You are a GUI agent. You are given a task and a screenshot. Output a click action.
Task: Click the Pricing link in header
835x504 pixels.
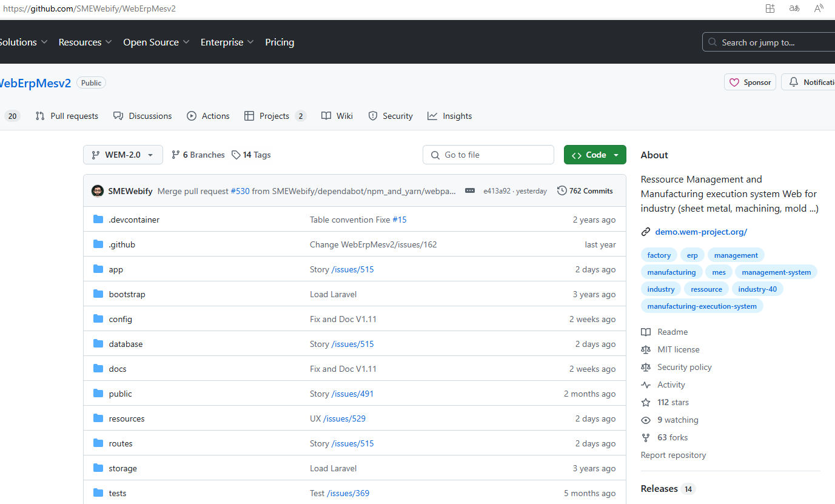pos(280,42)
